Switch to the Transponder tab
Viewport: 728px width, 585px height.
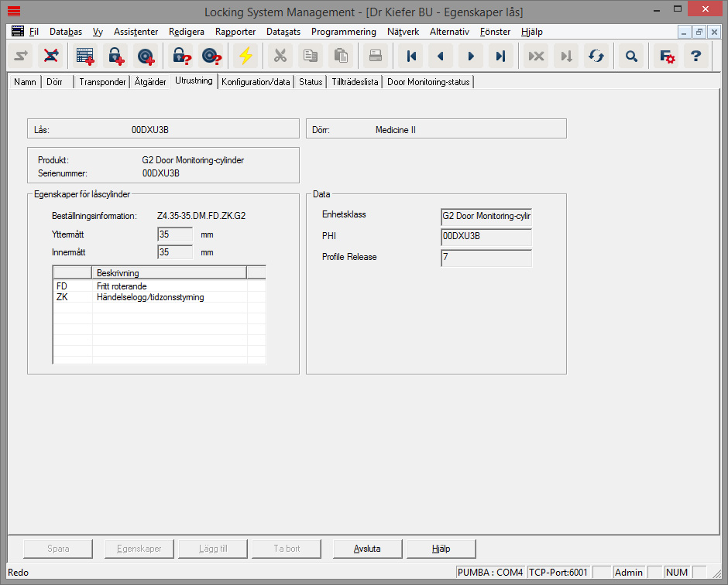[x=102, y=82]
